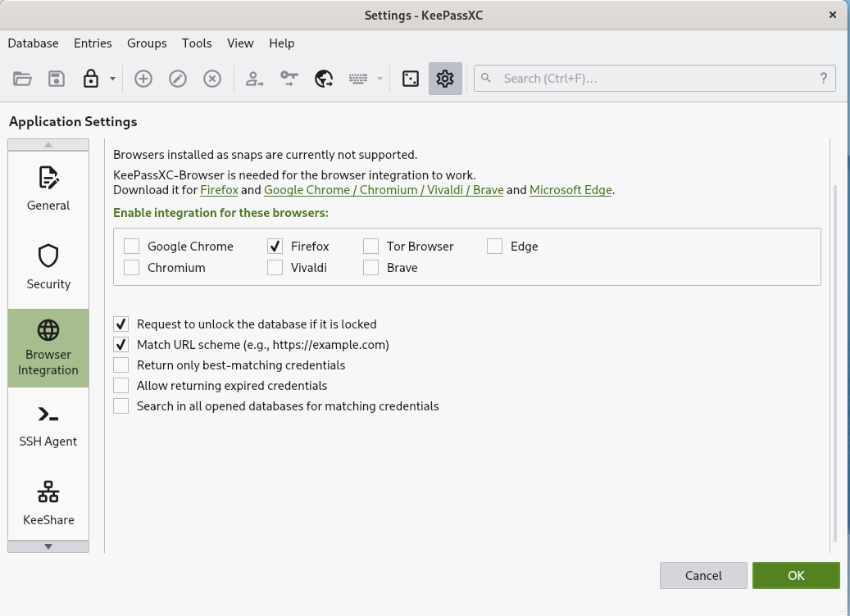
Task: Expand dropdown arrow beside padlock icon
Action: click(112, 79)
